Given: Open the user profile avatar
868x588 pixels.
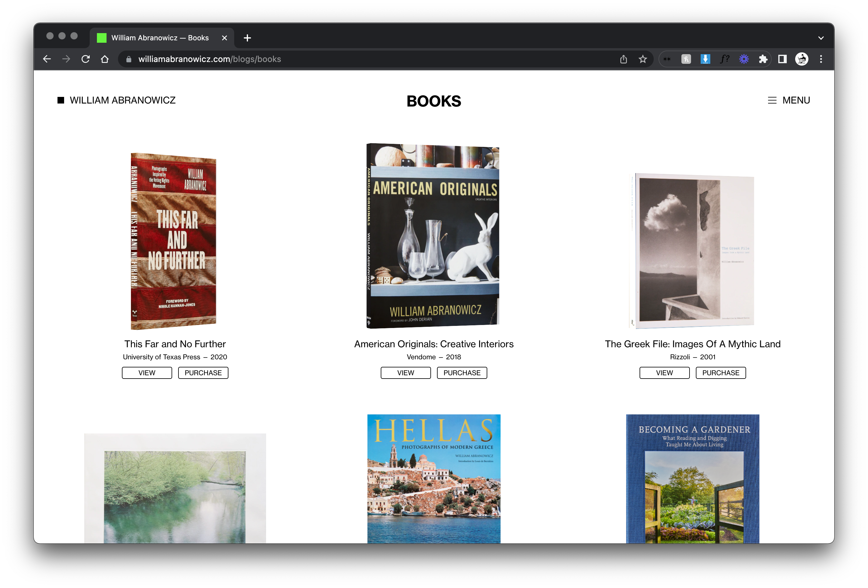Looking at the screenshot, I should click(x=801, y=59).
